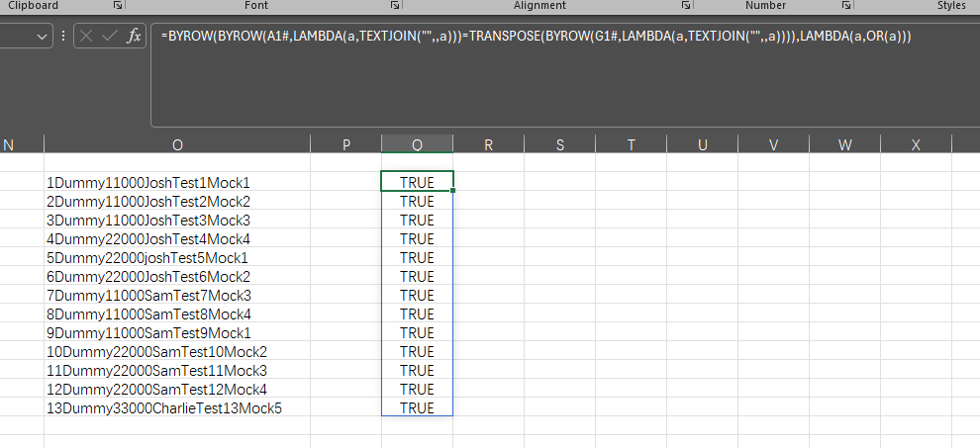Select column R header

coord(488,145)
